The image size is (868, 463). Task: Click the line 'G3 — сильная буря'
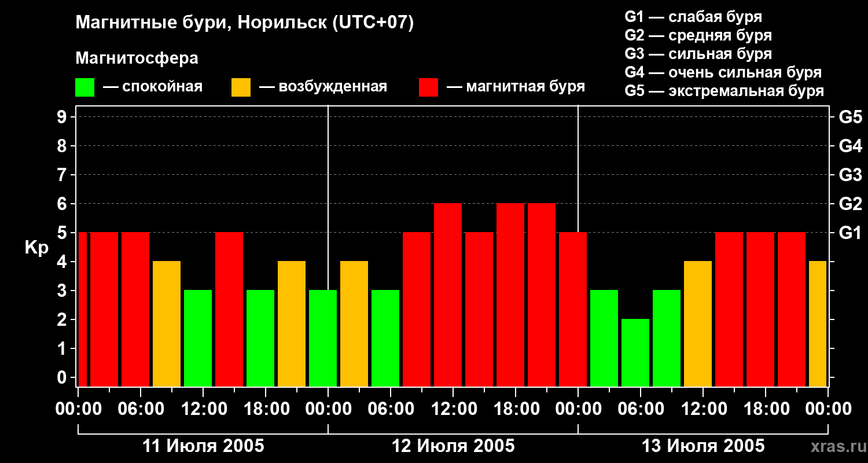point(698,54)
